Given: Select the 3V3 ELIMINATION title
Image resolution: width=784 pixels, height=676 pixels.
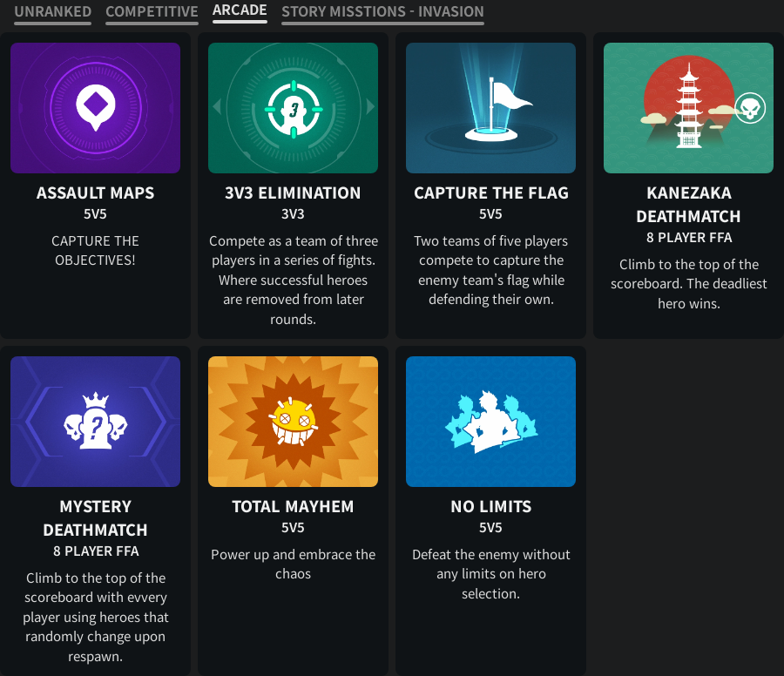Looking at the screenshot, I should (293, 193).
